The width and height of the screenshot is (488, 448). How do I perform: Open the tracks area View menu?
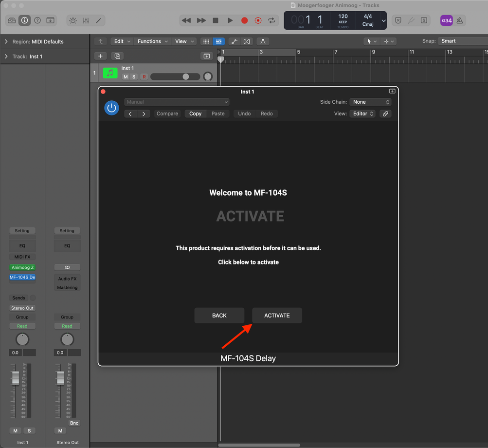click(x=184, y=41)
